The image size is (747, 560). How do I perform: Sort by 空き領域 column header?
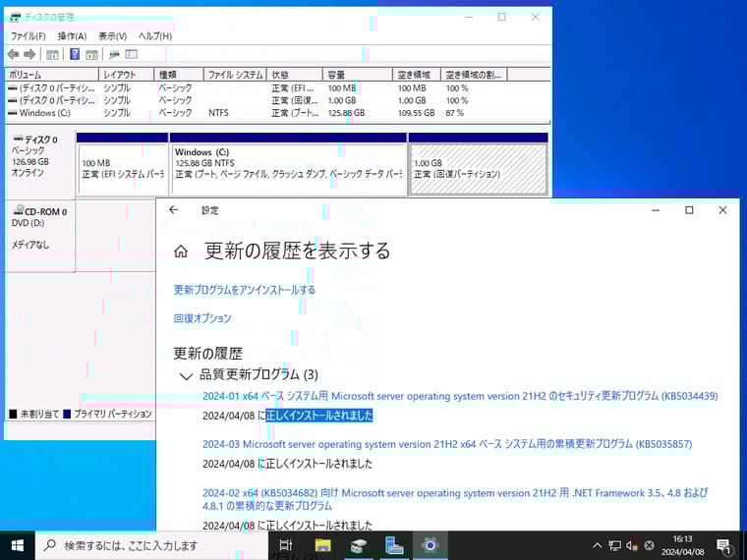point(417,75)
